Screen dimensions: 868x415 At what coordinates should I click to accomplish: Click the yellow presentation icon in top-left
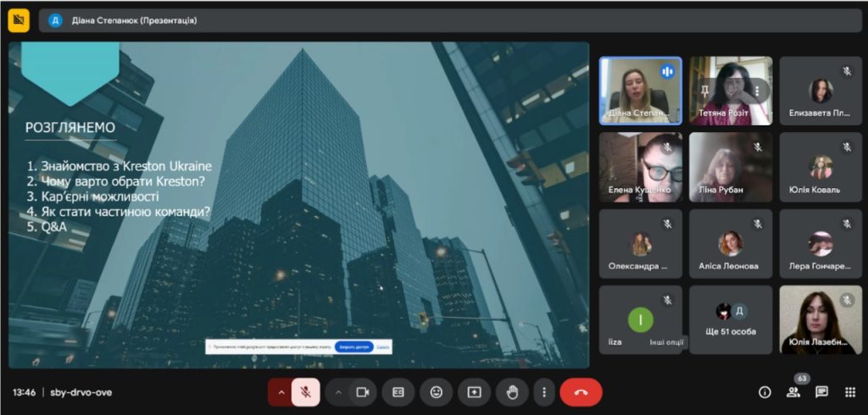click(19, 20)
